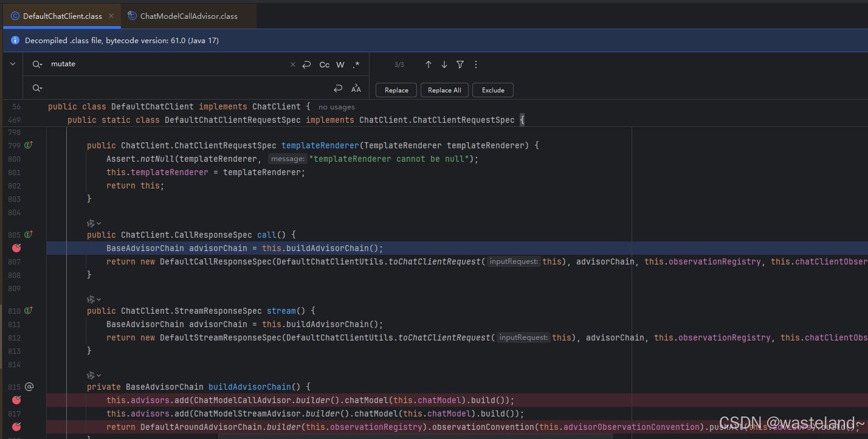Click the Exclude button
The height and width of the screenshot is (439, 868).
point(493,90)
